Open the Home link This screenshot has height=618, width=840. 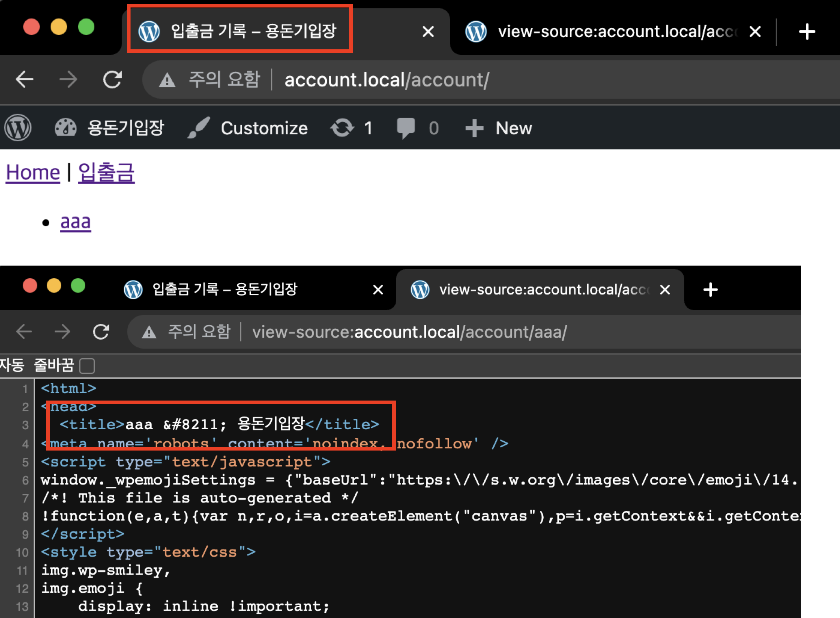33,173
